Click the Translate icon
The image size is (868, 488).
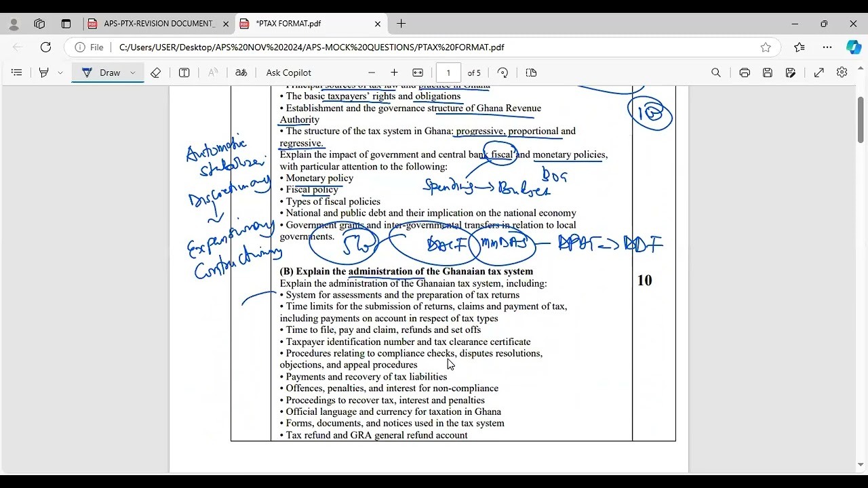pos(241,73)
